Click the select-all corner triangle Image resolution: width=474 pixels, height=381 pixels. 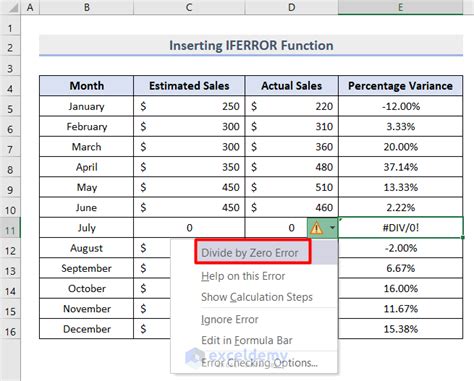click(x=13, y=7)
